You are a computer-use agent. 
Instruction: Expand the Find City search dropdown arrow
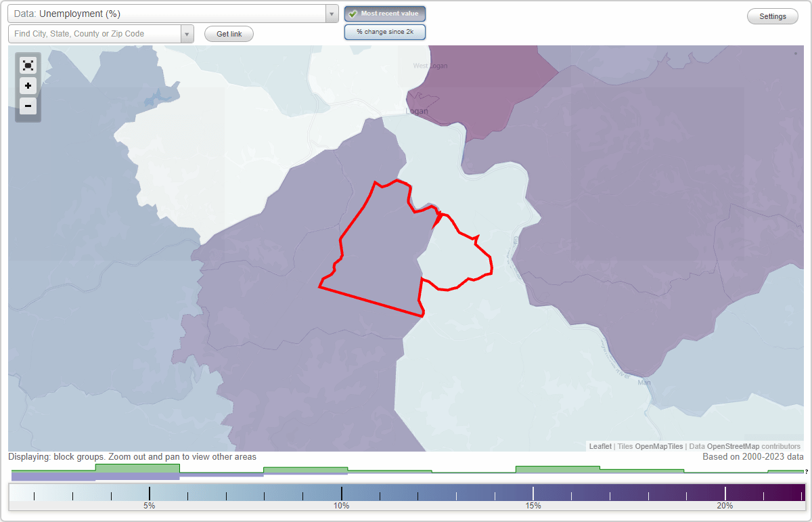click(187, 32)
